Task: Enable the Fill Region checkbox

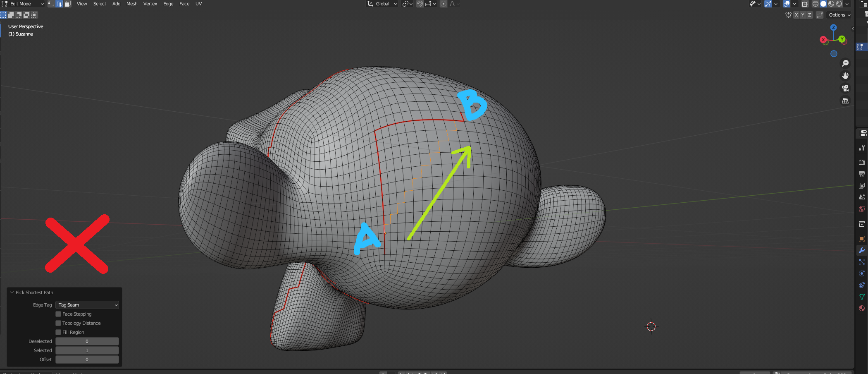Action: pyautogui.click(x=58, y=332)
